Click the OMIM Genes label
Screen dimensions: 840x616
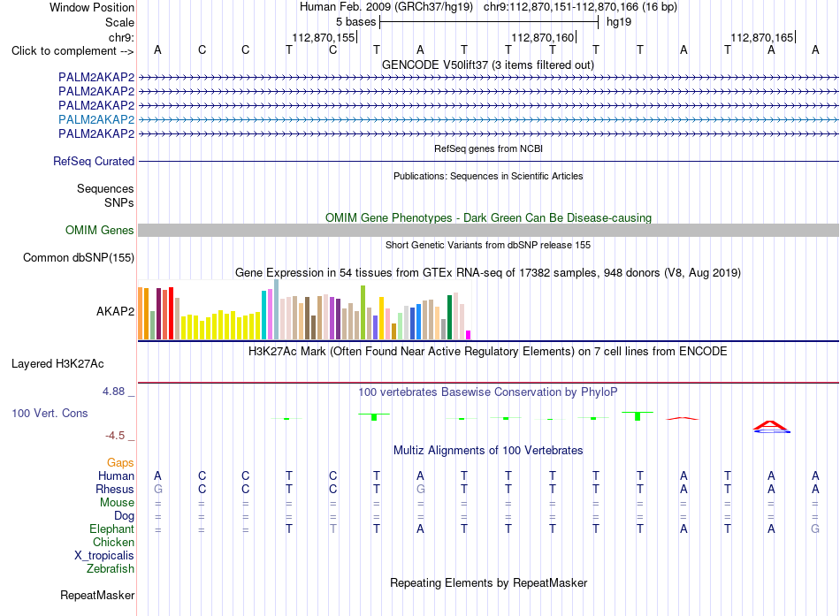pos(100,231)
